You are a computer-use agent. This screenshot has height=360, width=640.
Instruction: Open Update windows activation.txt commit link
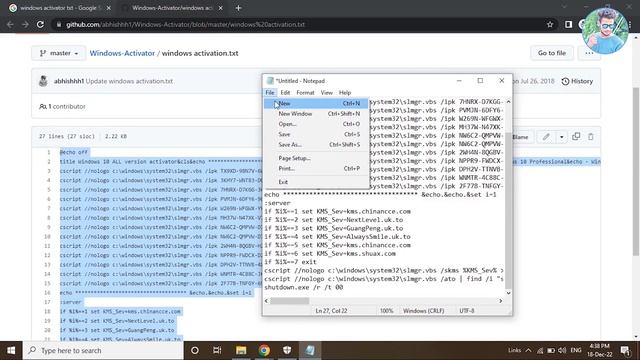[x=129, y=81]
